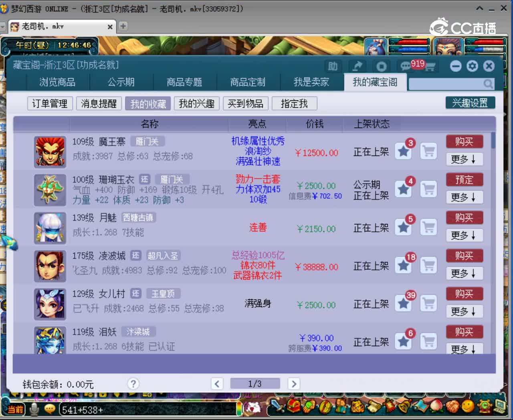Click the character portrait at top right
Viewport: 513px width, 420px height.
(449, 47)
